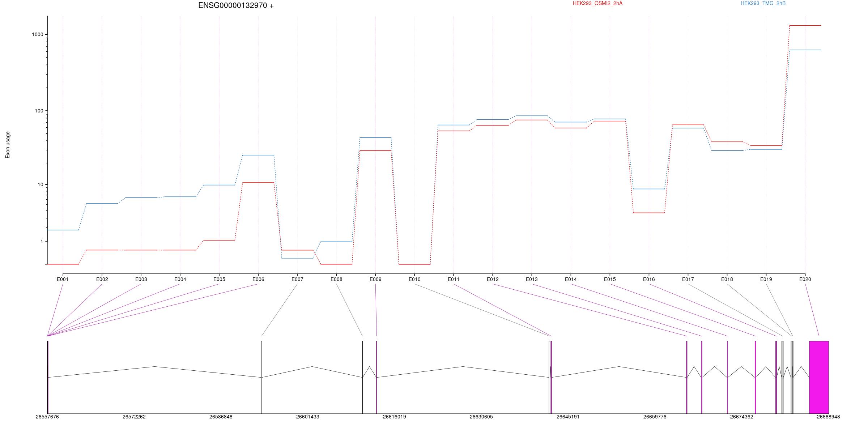Image resolution: width=868 pixels, height=434 pixels.
Task: Click genomic coordinate 26616019
Action: [x=395, y=417]
